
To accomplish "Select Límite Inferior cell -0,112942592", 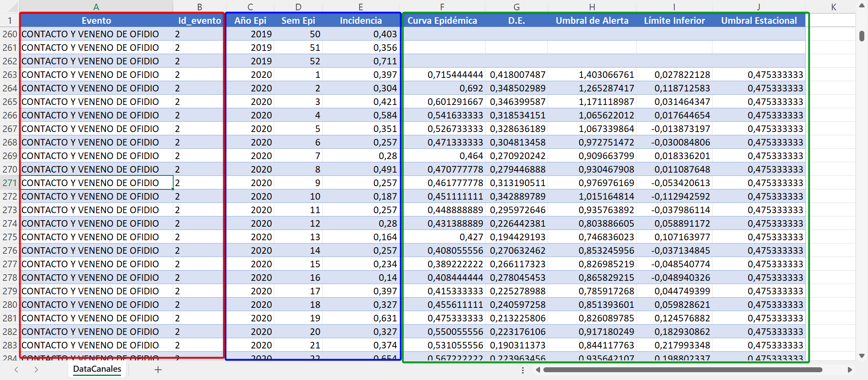I will 674,196.
